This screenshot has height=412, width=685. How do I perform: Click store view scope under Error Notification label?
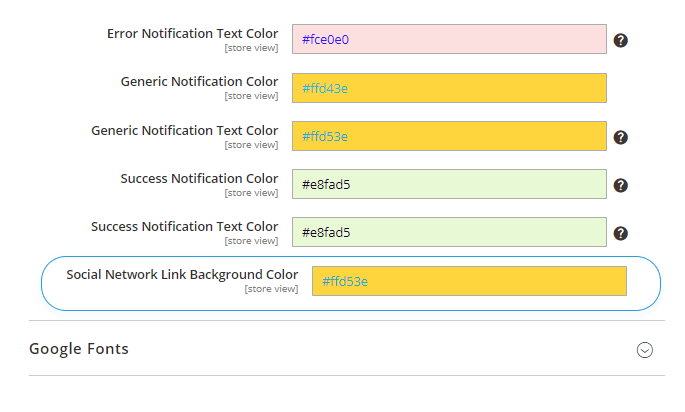coord(251,48)
